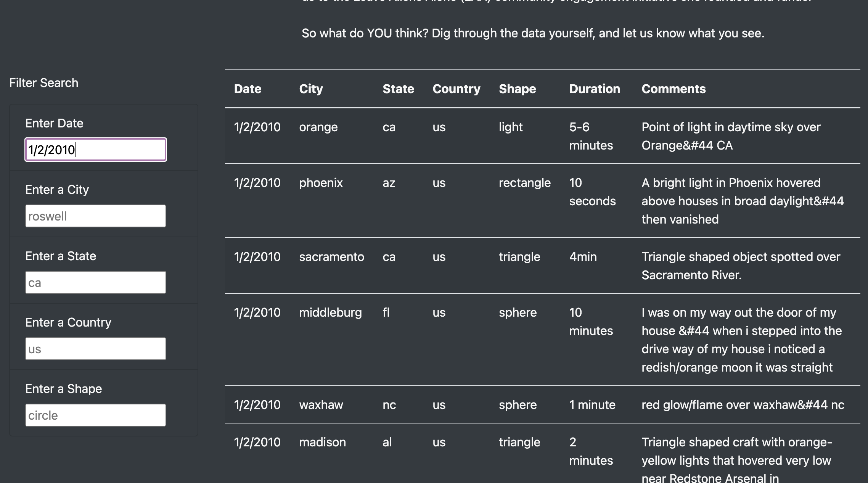Click the Date column header
Viewport: 868px width, 483px height.
pyautogui.click(x=248, y=89)
